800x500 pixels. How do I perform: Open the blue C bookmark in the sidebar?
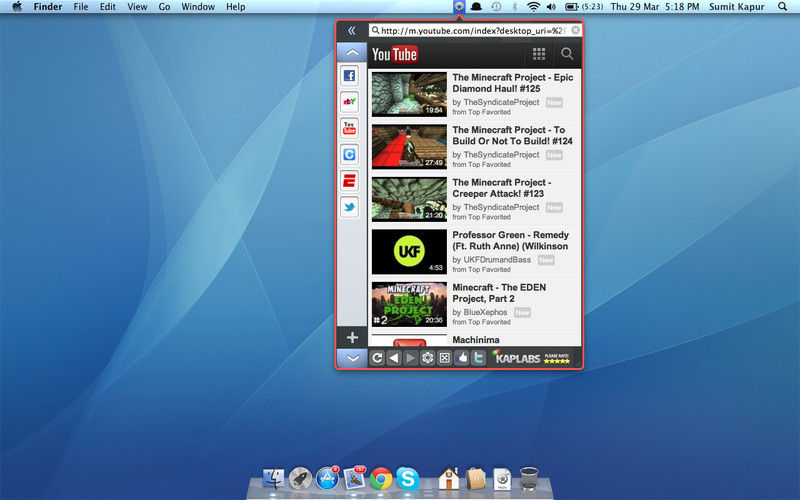349,154
